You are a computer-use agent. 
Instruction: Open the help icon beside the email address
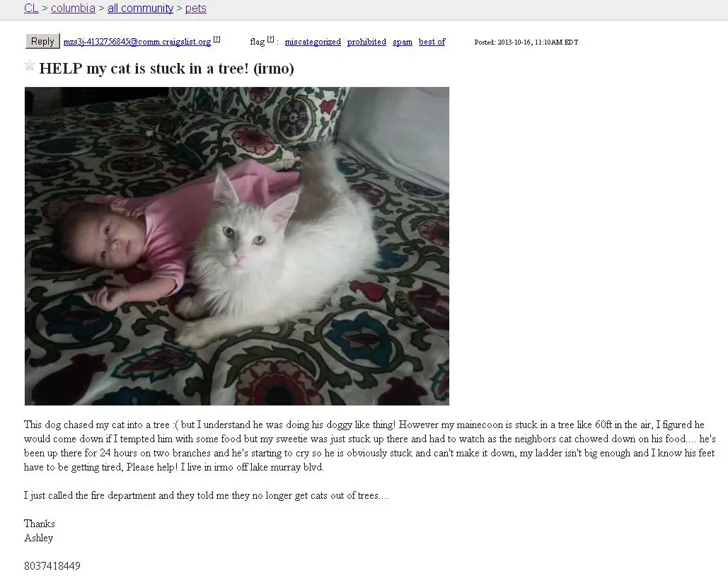216,40
